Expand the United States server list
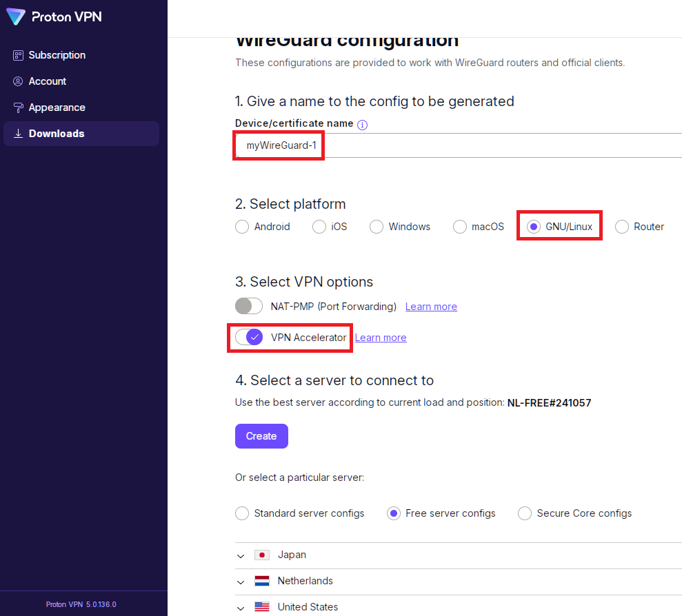The width and height of the screenshot is (682, 616). tap(241, 608)
